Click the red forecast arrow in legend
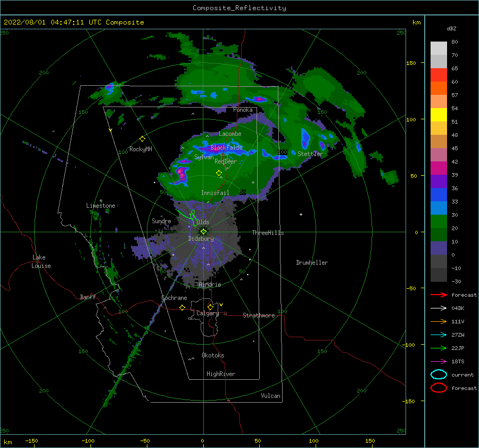This screenshot has width=479, height=448. [439, 295]
